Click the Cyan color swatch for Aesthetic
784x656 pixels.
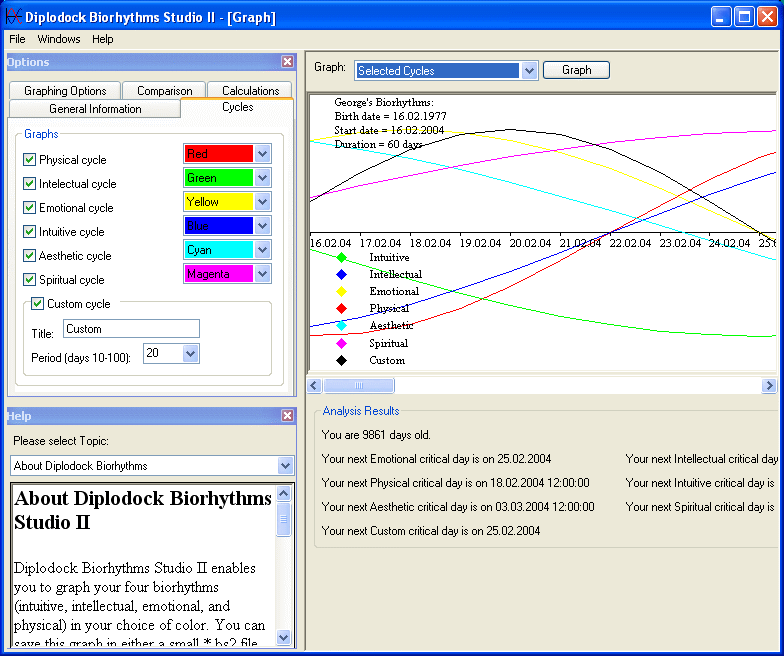[219, 250]
